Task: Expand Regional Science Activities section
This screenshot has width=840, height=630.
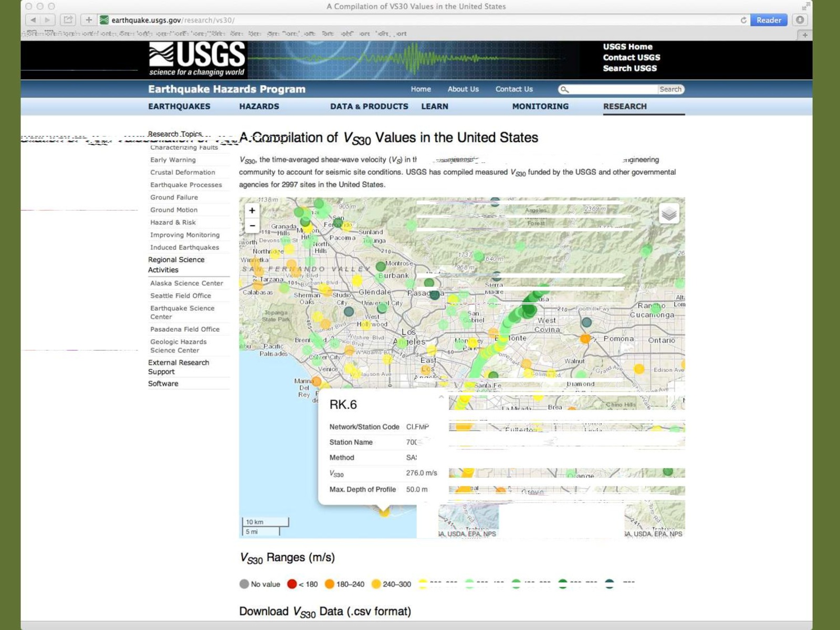Action: tap(176, 265)
